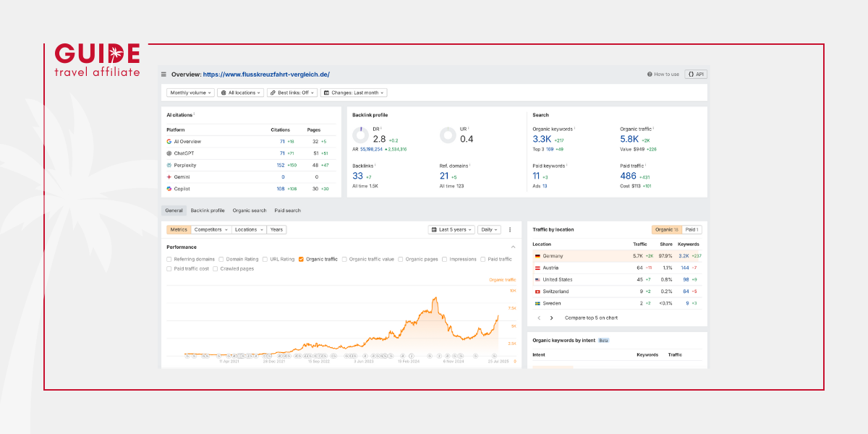The image size is (868, 434).
Task: Click the Perplexity platform icon
Action: pyautogui.click(x=169, y=165)
